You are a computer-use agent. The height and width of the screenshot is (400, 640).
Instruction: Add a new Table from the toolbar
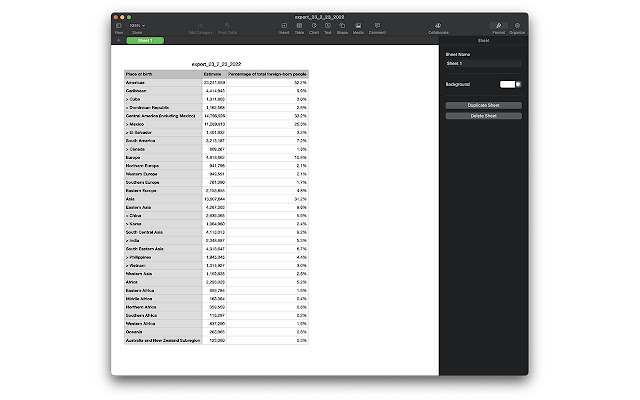pyautogui.click(x=299, y=25)
